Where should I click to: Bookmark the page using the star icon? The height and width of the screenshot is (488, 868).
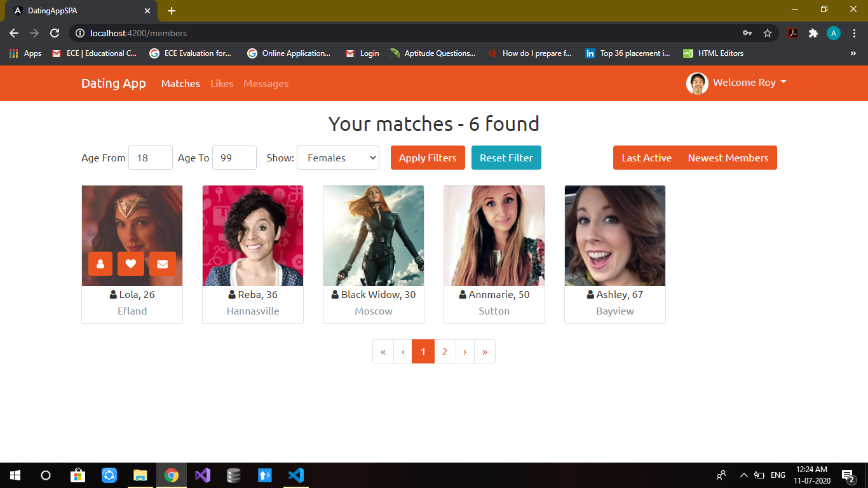[x=768, y=33]
